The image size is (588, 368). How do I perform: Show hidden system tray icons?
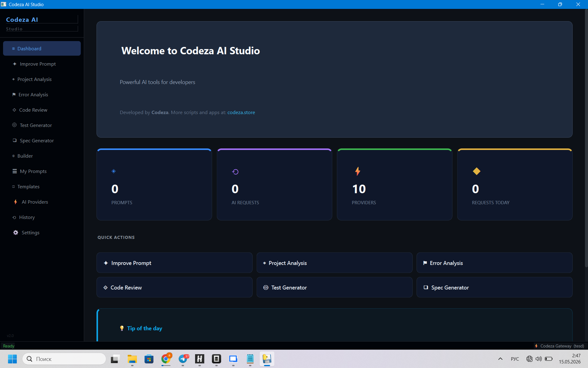coord(500,359)
